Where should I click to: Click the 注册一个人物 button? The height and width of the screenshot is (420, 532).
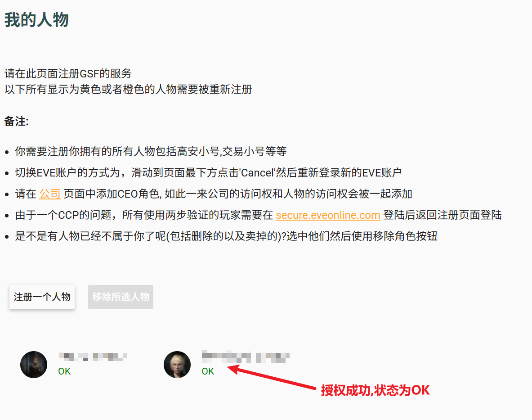(42, 297)
